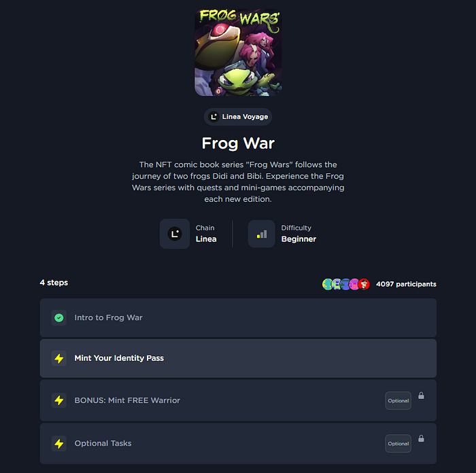Click Optional badge on Optional Tasks row
Viewport: 476px width, 473px height.
pos(398,444)
